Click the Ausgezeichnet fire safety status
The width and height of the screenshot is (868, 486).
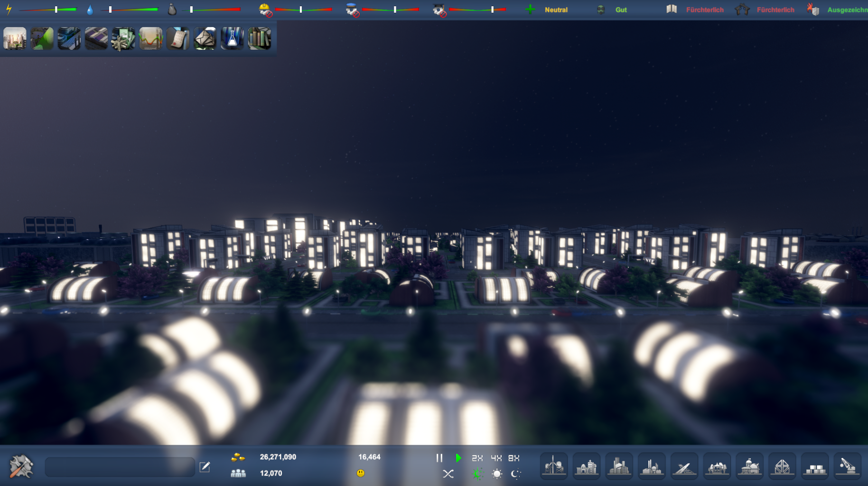click(x=848, y=9)
